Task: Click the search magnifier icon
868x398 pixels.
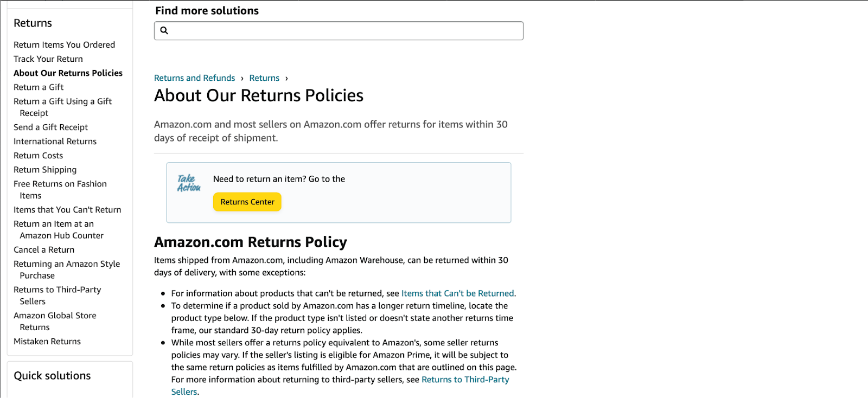Action: [164, 30]
